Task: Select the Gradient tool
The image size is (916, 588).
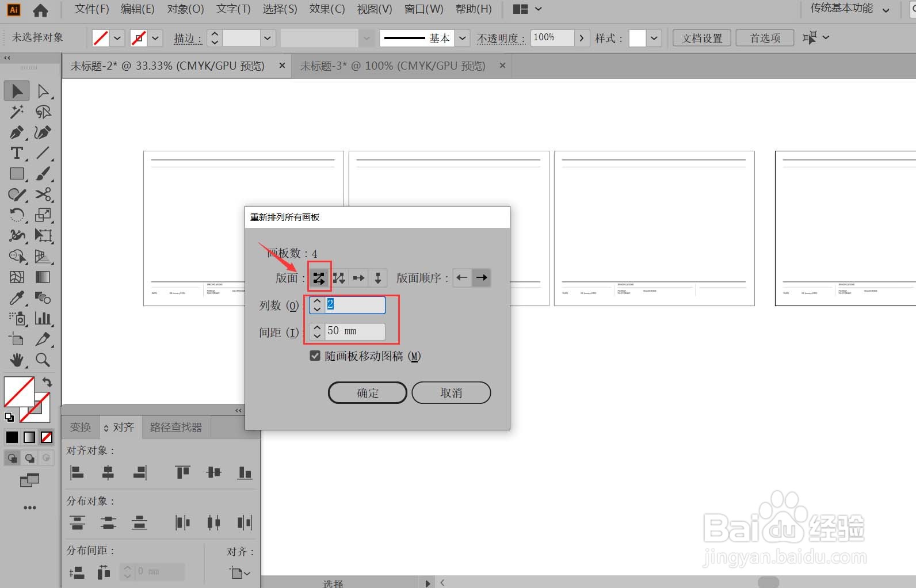Action: [x=43, y=277]
